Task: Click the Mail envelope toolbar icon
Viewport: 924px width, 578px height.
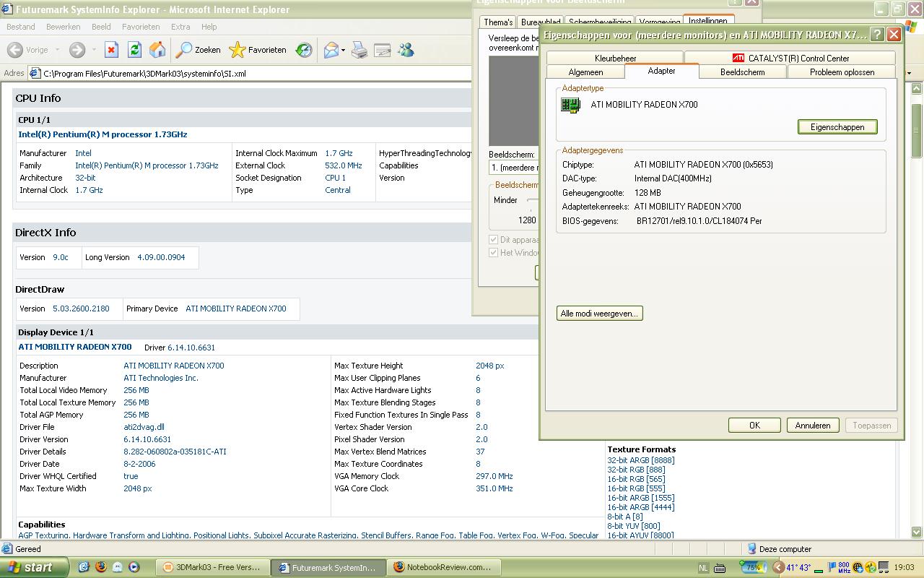Action: [x=331, y=50]
